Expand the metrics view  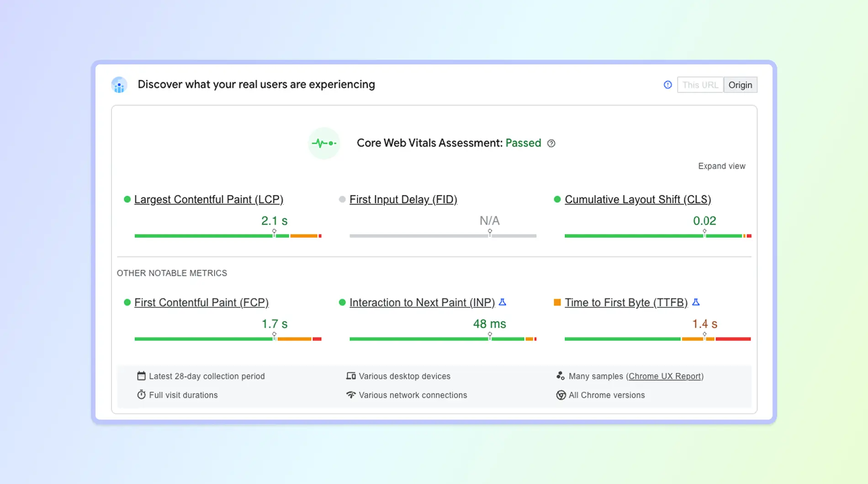[x=721, y=166]
